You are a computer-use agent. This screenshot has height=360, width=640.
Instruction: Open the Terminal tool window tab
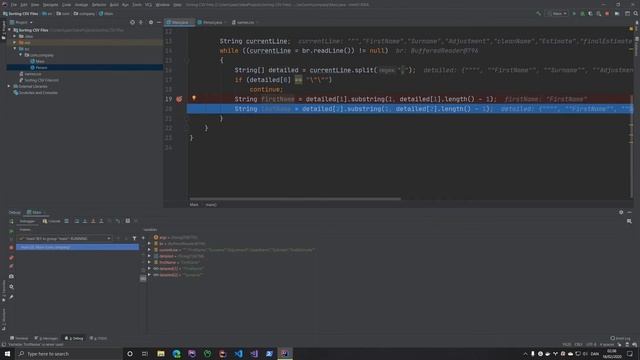pyautogui.click(x=19, y=338)
